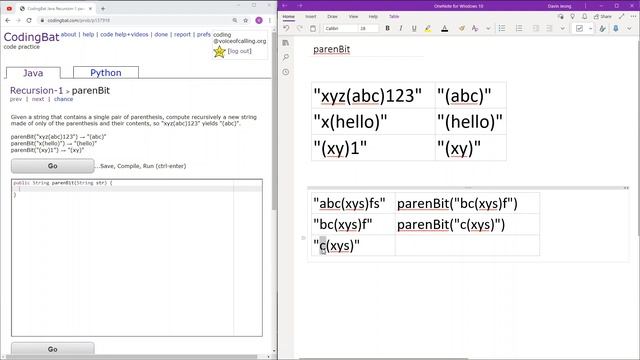Click the parenBit page title
640x360 pixels.
331,49
